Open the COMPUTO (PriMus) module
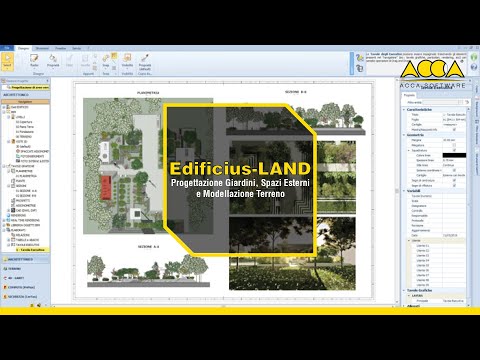 [19, 287]
